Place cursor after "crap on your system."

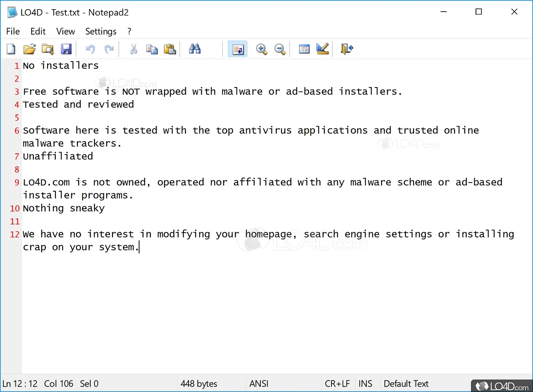pos(139,247)
